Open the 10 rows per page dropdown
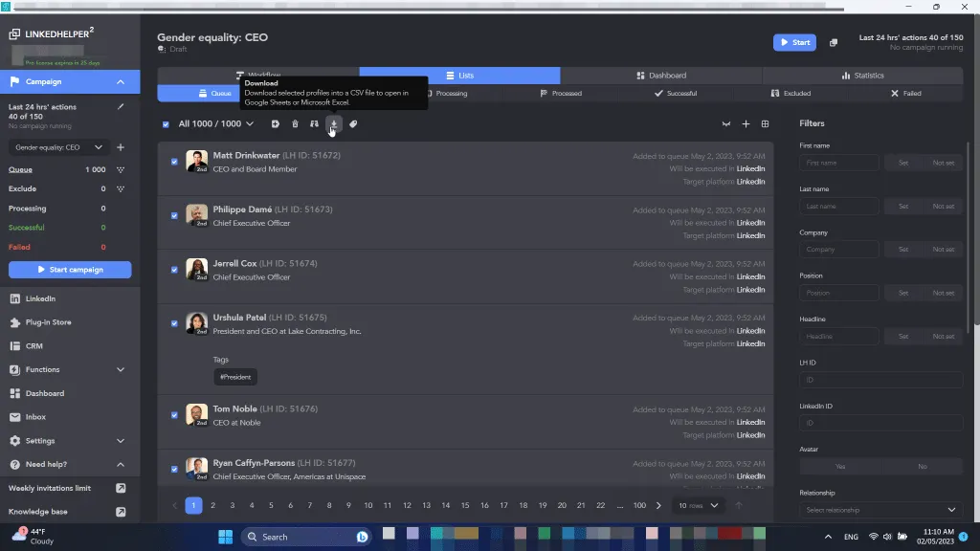Screen dimensions: 980x551 click(x=698, y=505)
